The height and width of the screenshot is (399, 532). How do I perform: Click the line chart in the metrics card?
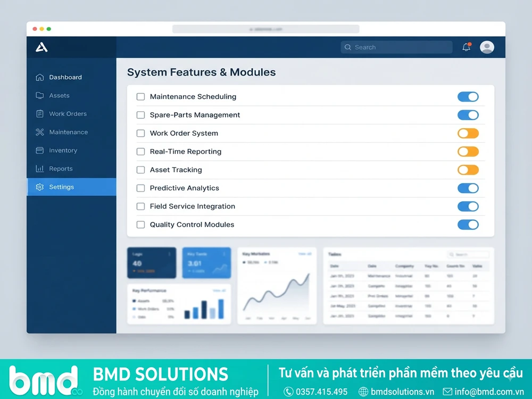(277, 292)
